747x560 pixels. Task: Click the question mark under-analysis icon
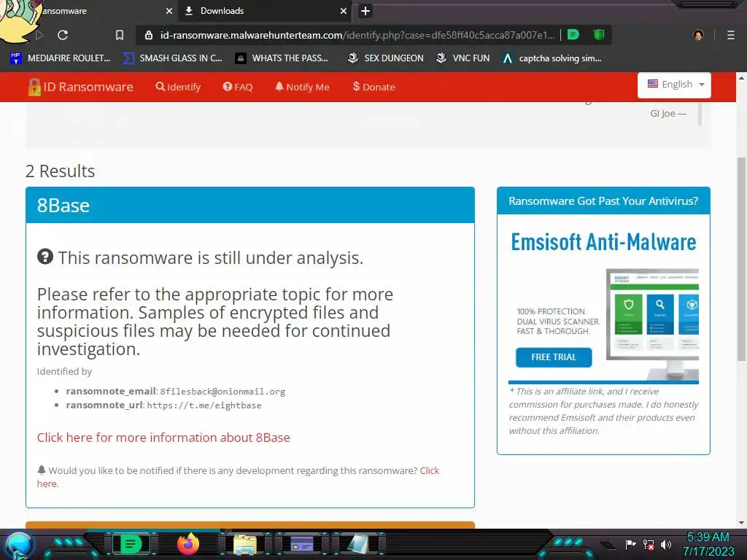coord(45,257)
